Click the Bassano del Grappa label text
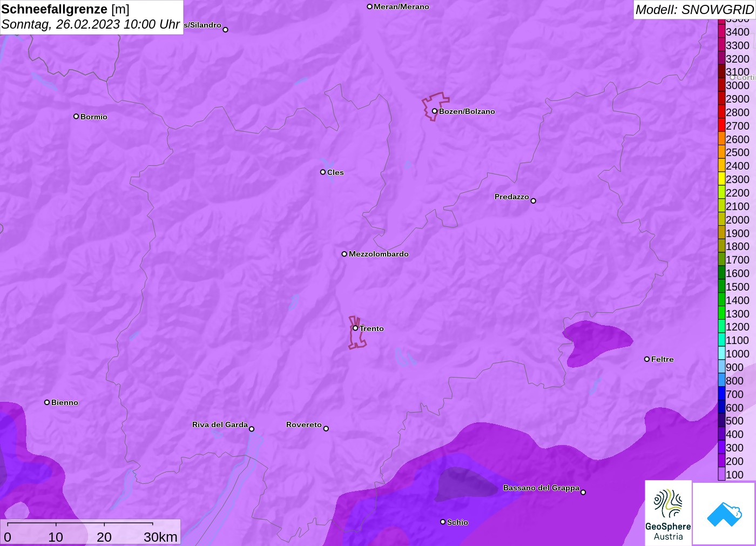The image size is (756, 546). 541,488
